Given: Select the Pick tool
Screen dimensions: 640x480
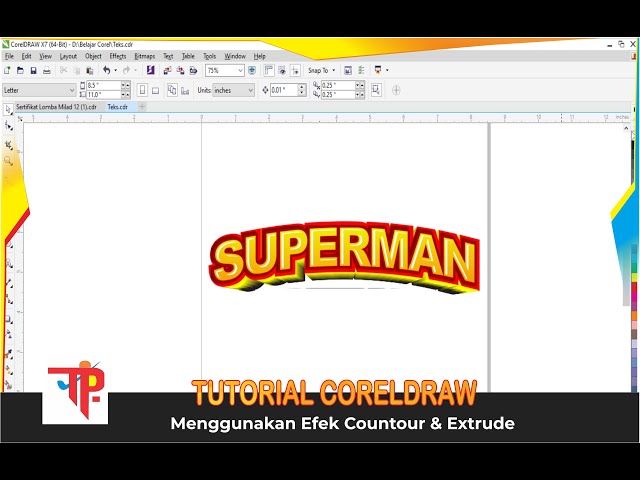Looking at the screenshot, I should [8, 109].
